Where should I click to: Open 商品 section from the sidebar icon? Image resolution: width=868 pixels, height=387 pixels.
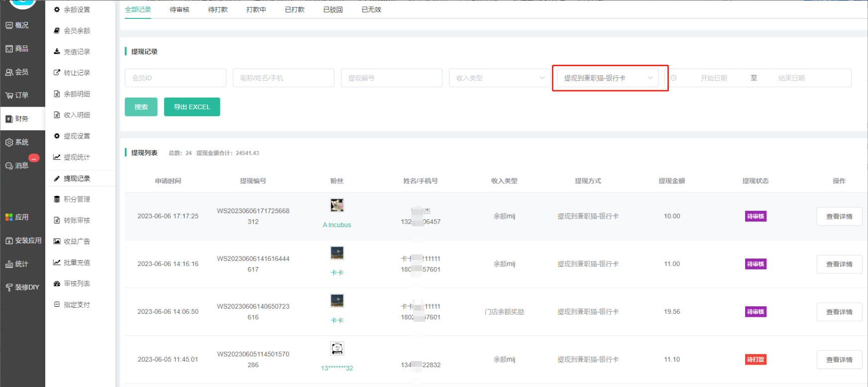point(9,49)
